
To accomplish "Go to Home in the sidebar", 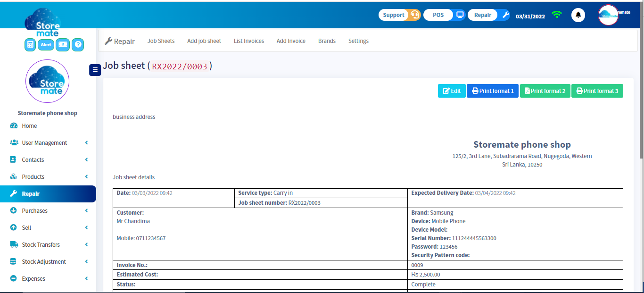I will point(29,126).
